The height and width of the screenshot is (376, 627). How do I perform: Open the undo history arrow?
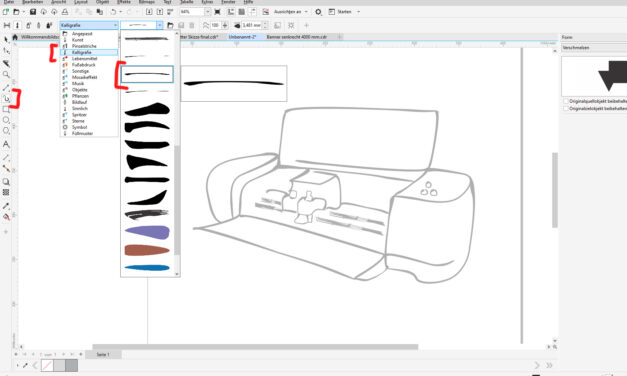120,12
